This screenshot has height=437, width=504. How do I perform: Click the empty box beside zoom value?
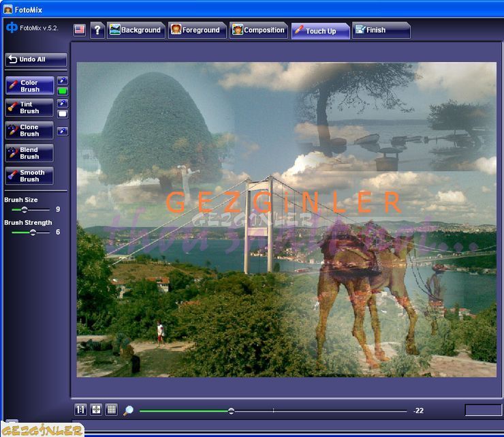[x=484, y=410]
